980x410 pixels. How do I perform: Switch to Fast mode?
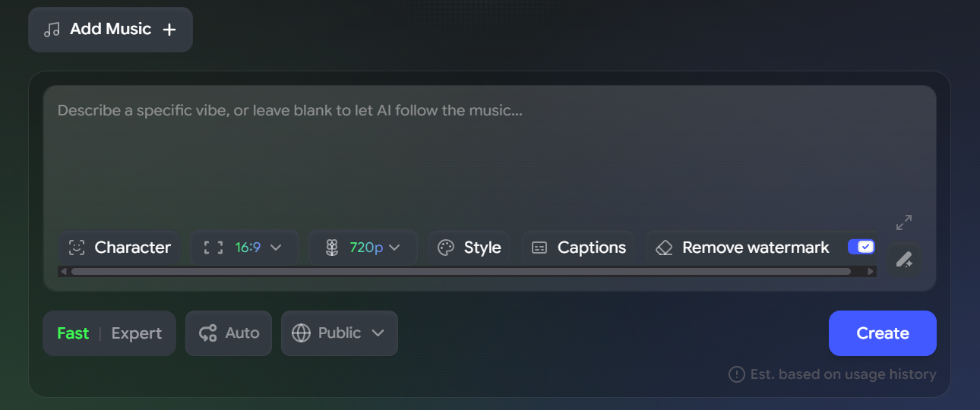click(x=73, y=333)
